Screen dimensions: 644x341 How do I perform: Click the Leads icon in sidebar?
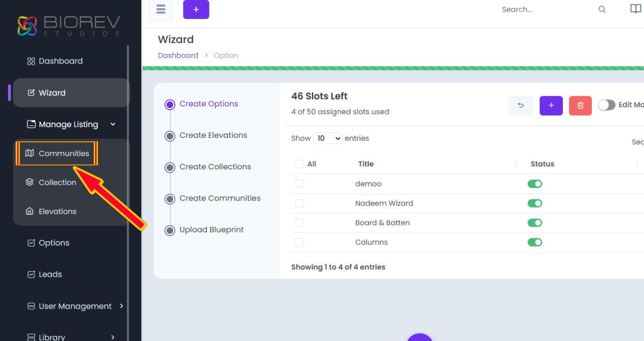click(x=31, y=275)
